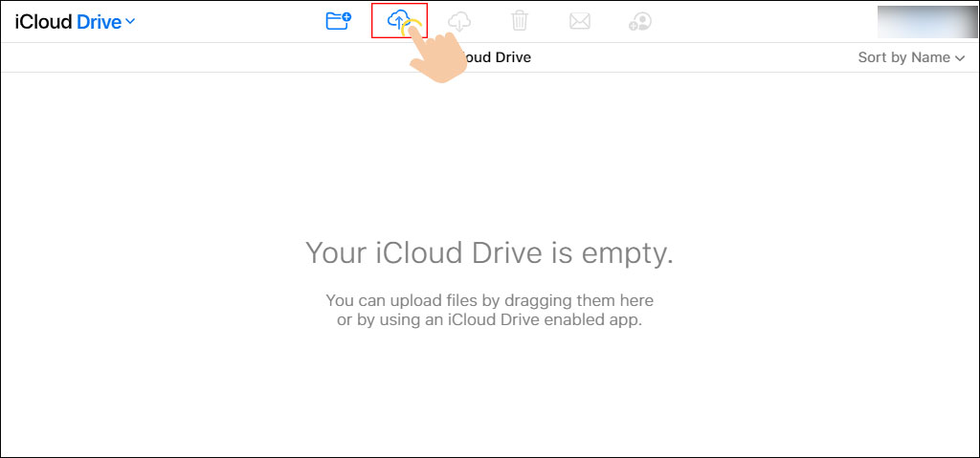The width and height of the screenshot is (980, 458).
Task: Click the red highlight box border
Action: 372,21
